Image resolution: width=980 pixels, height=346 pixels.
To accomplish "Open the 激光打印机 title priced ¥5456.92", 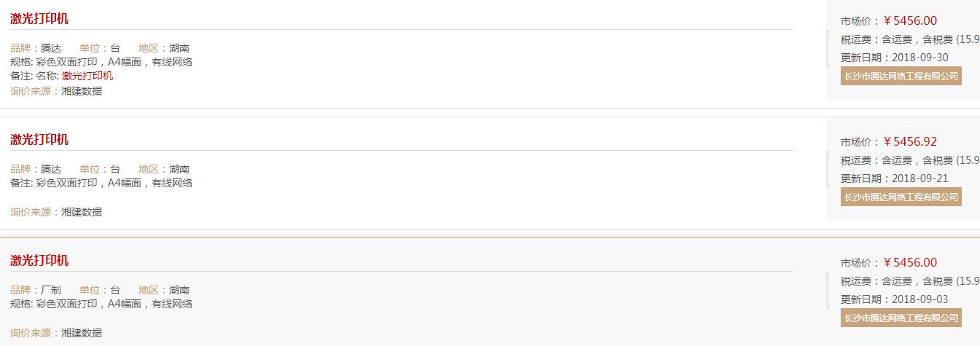I will (39, 140).
